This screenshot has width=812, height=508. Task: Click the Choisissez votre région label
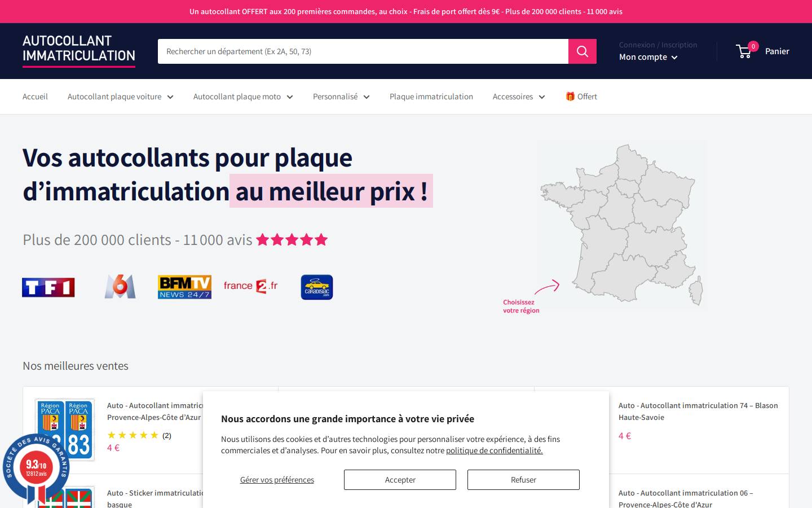click(521, 306)
